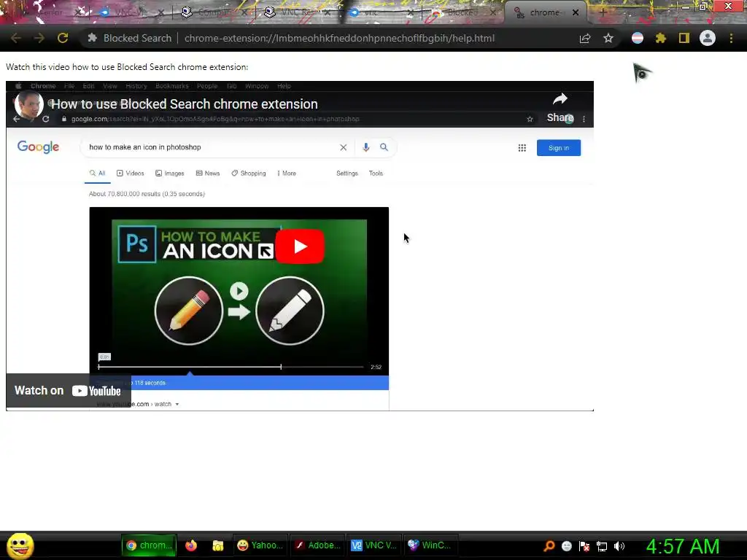Bookmark this page with the star icon
747x560 pixels.
608,38
